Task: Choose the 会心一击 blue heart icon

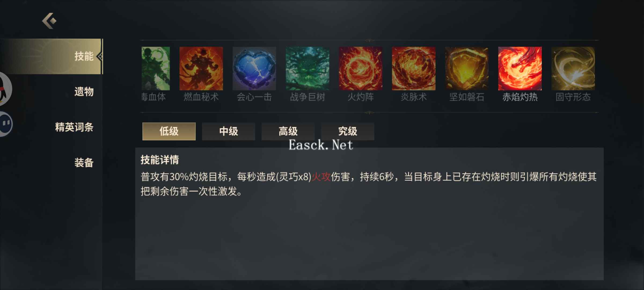Action: point(254,68)
